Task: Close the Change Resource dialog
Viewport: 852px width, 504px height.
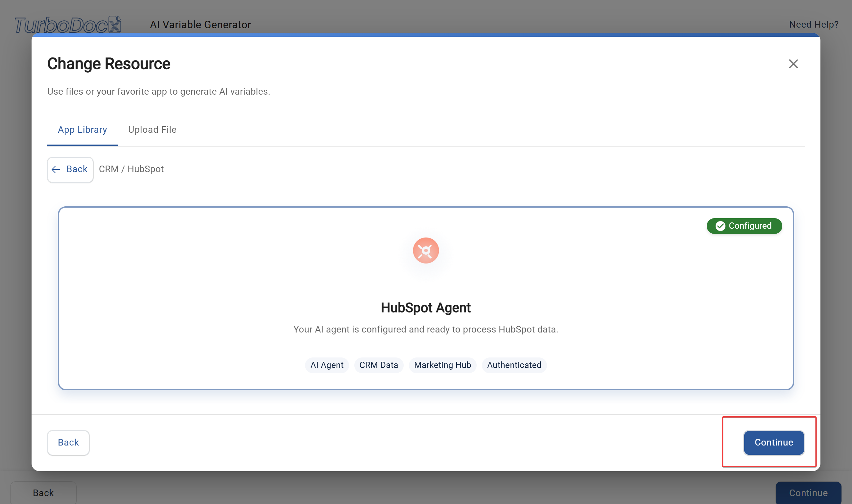Action: tap(793, 64)
